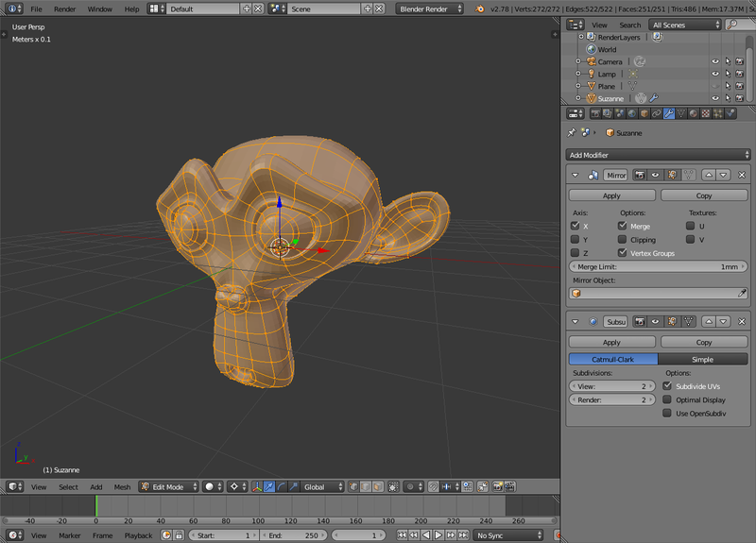Enable Z axis mirror checkbox
The height and width of the screenshot is (543, 756).
tap(575, 252)
